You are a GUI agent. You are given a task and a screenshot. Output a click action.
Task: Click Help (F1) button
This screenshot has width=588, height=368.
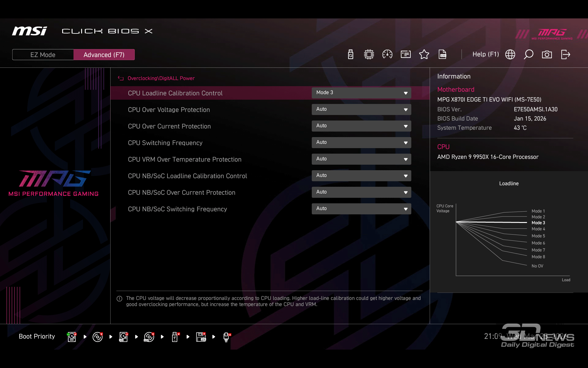485,54
